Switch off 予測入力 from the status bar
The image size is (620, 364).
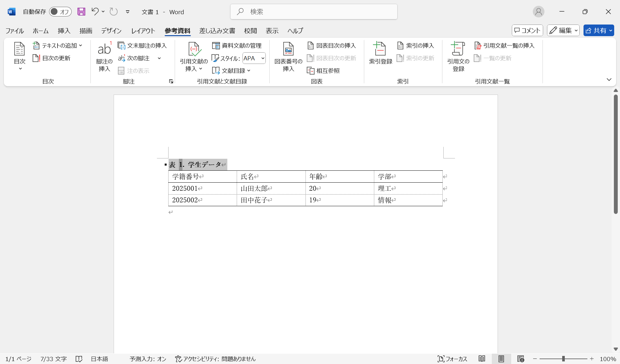(x=147, y=359)
